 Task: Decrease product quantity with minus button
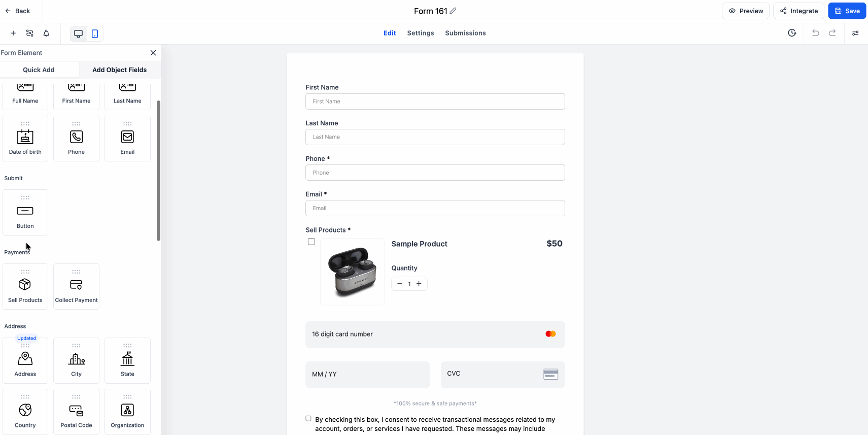(400, 284)
